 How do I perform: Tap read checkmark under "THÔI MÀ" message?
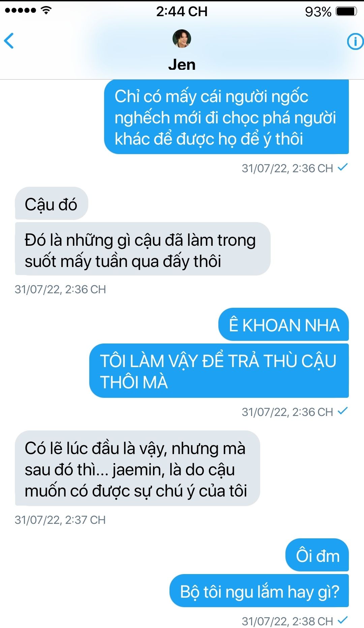click(343, 411)
